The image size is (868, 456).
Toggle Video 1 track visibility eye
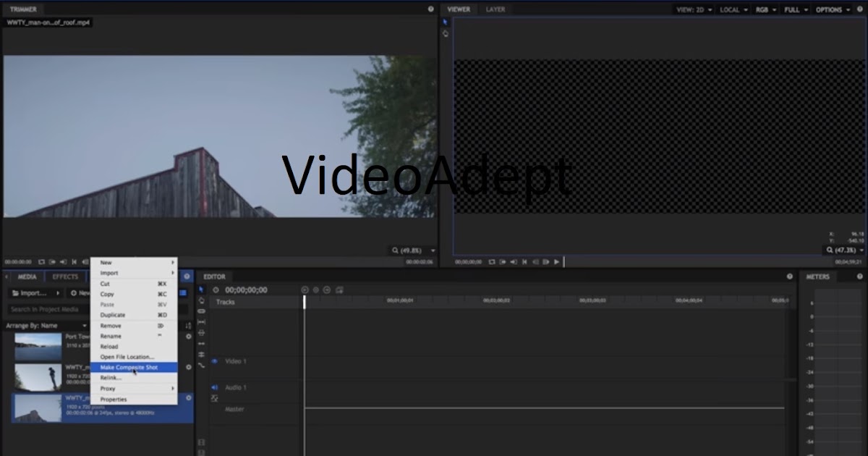click(x=214, y=361)
